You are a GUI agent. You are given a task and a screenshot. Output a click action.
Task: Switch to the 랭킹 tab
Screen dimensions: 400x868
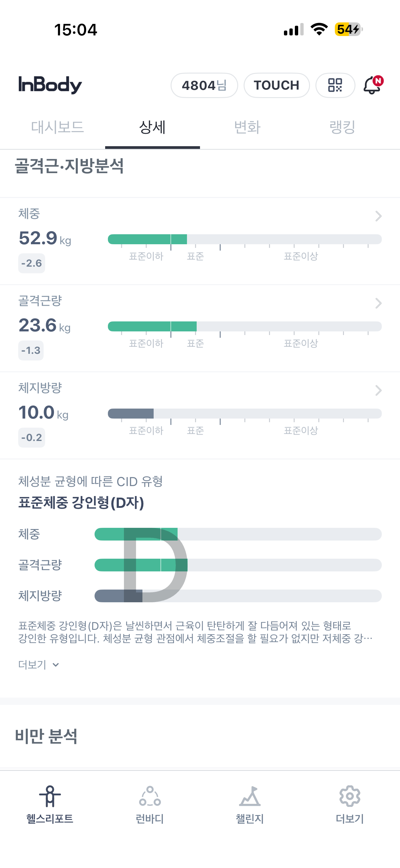coord(342,127)
